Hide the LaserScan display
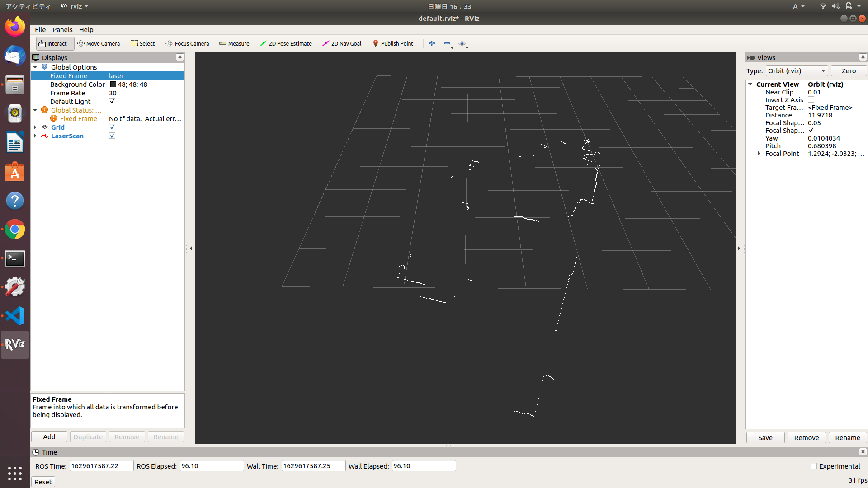Screen dimensions: 868x488 [112, 136]
